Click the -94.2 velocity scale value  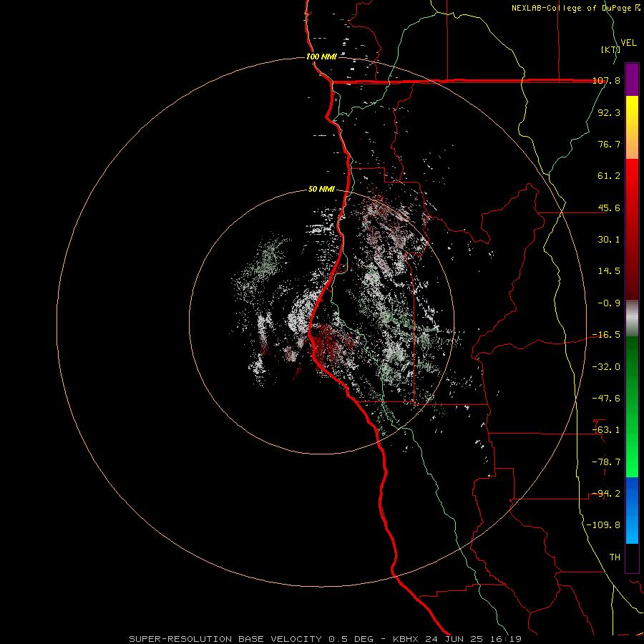coord(606,494)
